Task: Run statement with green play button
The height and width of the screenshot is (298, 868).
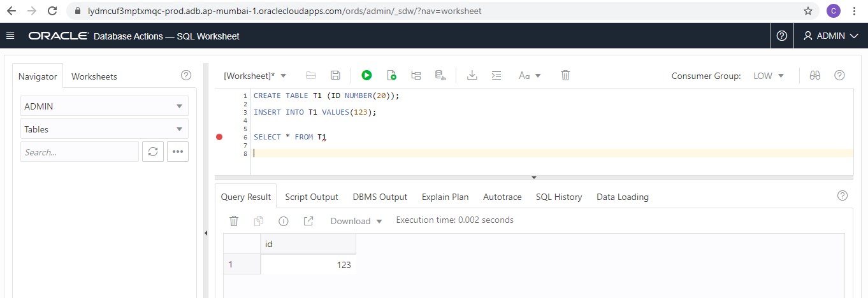Action: [x=366, y=75]
